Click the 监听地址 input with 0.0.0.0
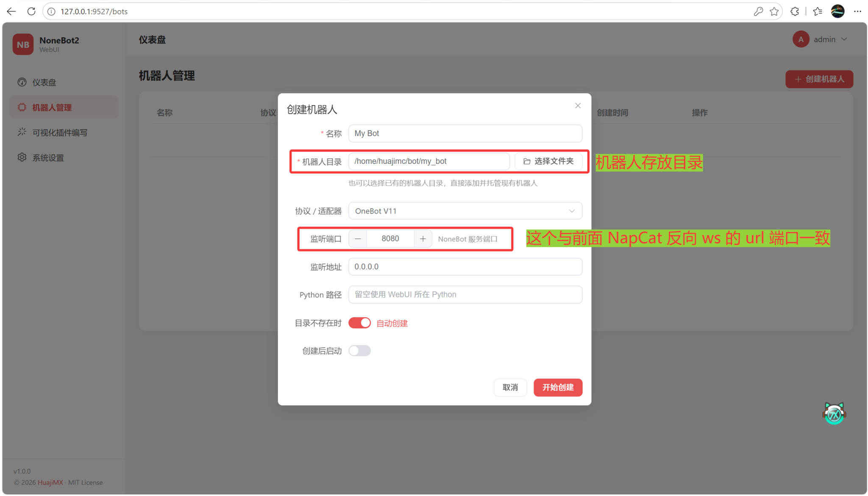The height and width of the screenshot is (496, 868). pos(465,267)
